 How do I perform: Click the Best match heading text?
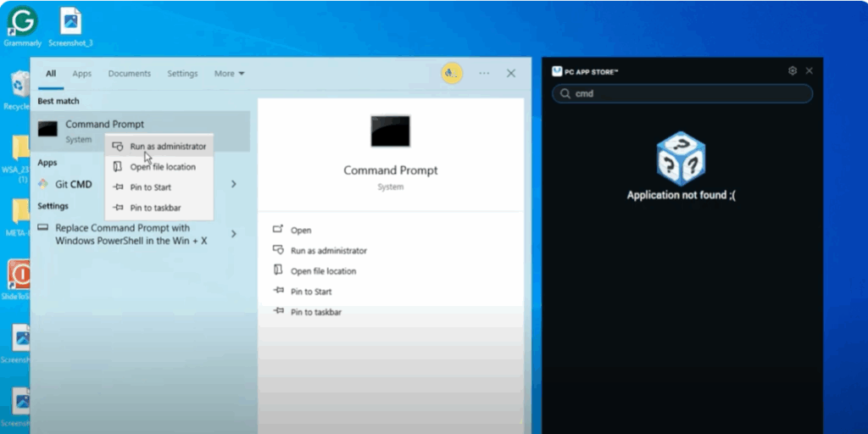pyautogui.click(x=58, y=102)
